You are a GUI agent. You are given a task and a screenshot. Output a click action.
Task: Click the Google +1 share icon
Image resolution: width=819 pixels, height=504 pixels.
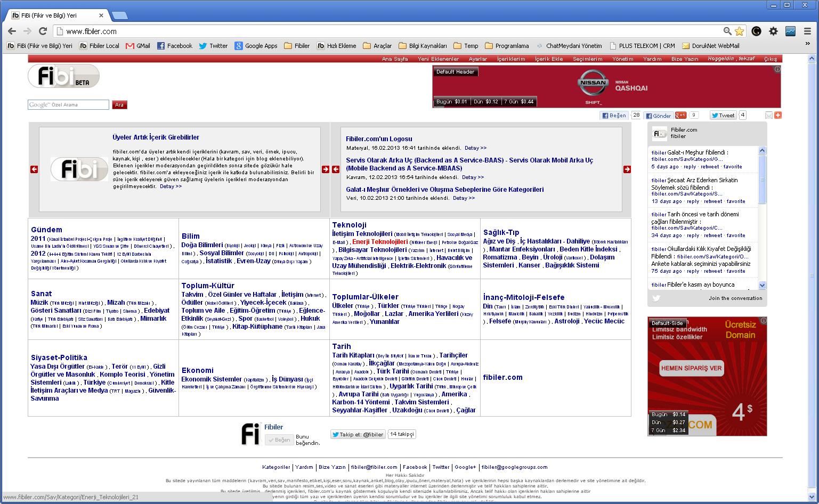pos(680,116)
